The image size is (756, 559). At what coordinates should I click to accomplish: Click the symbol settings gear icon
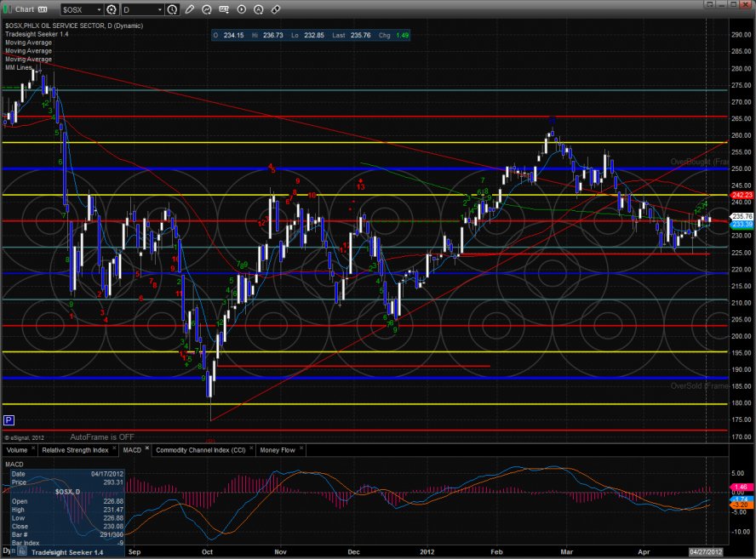112,9
